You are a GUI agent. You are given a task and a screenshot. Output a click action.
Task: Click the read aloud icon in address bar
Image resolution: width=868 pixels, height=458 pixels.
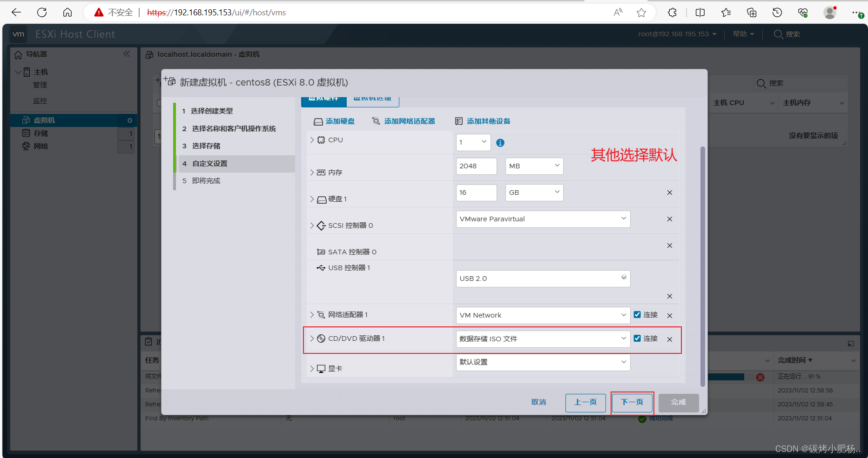(618, 13)
